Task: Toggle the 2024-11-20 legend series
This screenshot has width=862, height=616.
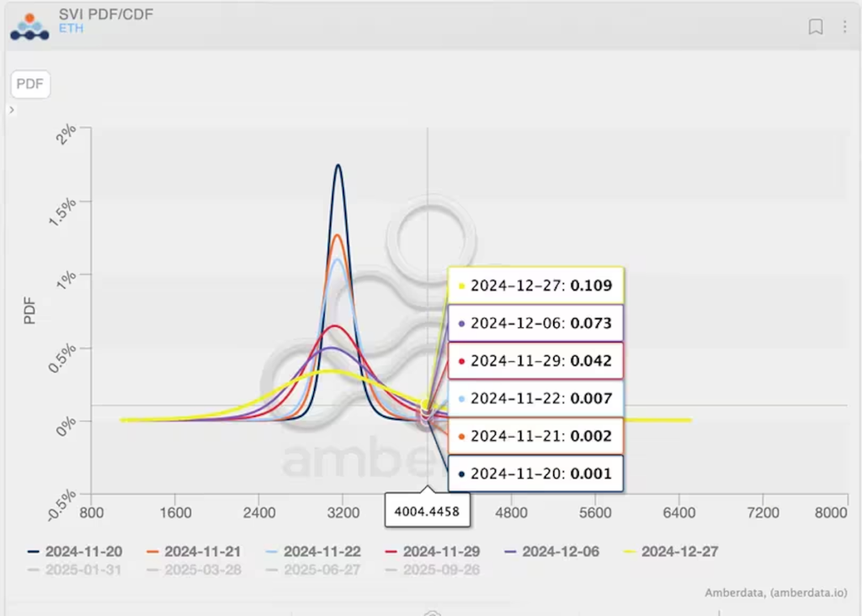Action: 75,551
